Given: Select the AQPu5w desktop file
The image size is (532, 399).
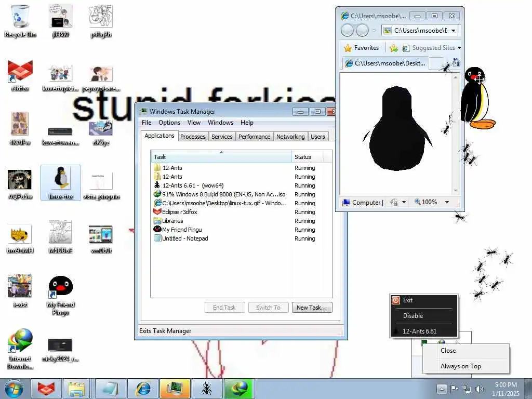Looking at the screenshot, I should pos(20,183).
